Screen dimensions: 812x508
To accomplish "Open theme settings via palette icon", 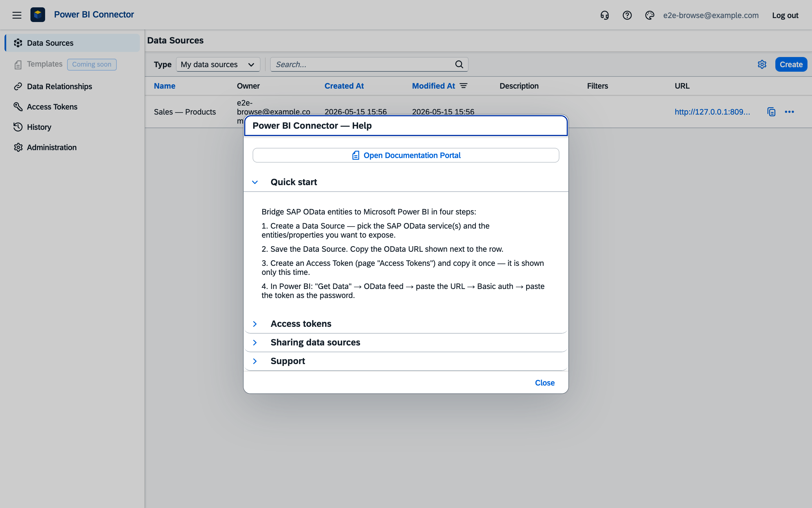I will click(650, 16).
